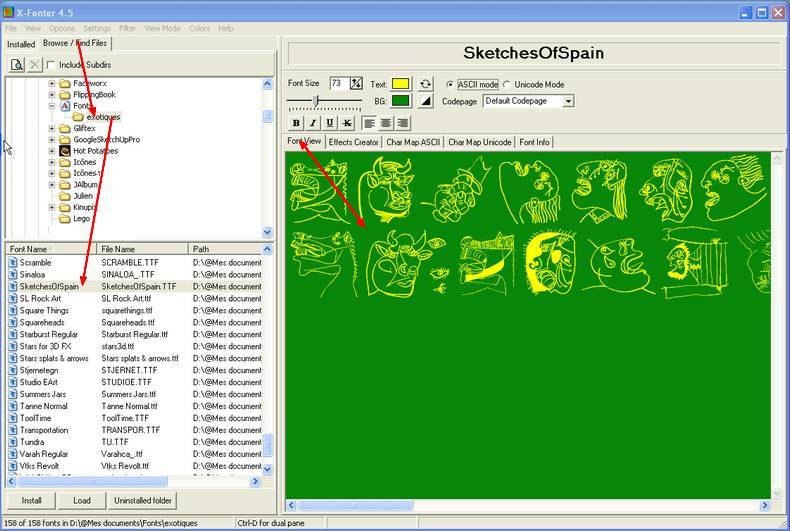Sort by the Font Name column header

(x=51, y=249)
